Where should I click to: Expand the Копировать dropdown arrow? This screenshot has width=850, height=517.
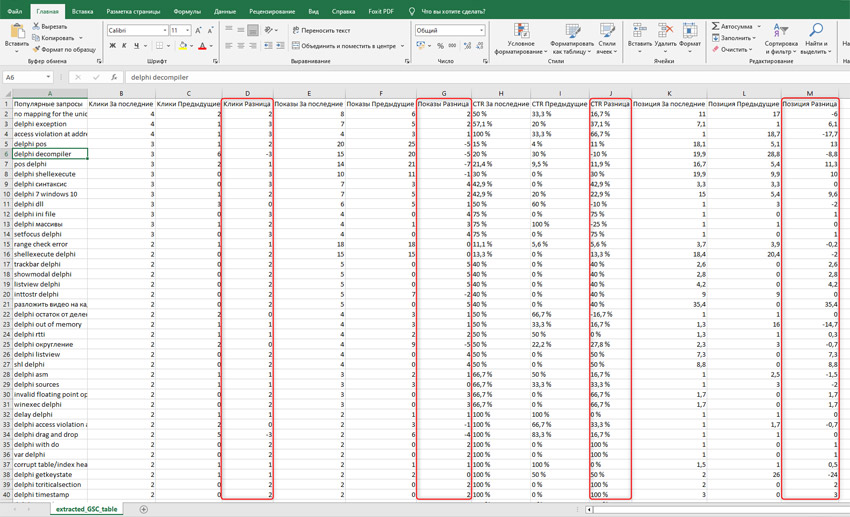(x=81, y=38)
